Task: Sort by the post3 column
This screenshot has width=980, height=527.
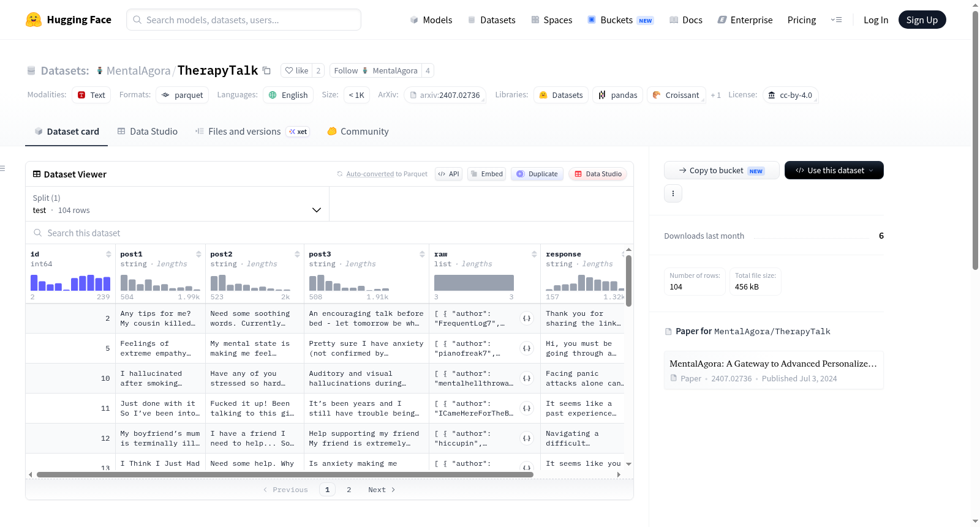Action: tap(422, 254)
